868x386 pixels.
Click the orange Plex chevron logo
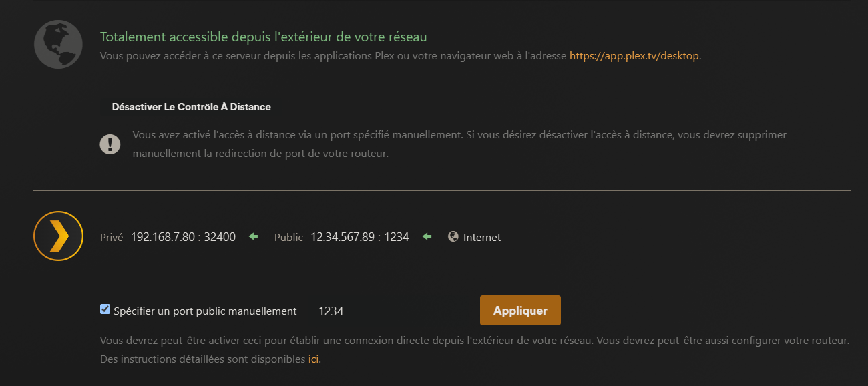[x=58, y=236]
